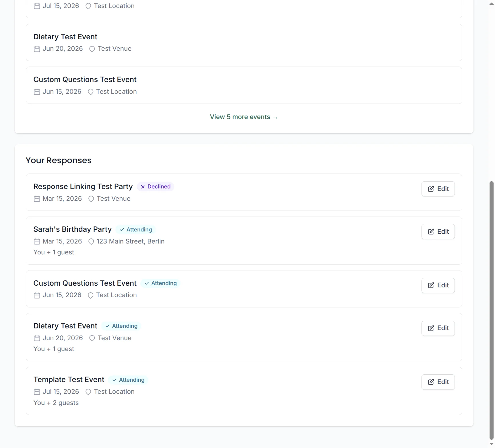Click the checkmark in Template Test Event's Attending badge
Image resolution: width=495 pixels, height=448 pixels.
point(114,380)
